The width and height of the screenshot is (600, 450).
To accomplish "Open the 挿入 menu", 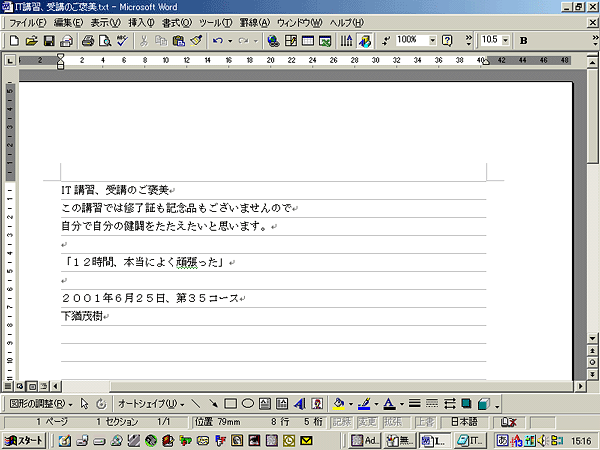I will (x=141, y=22).
